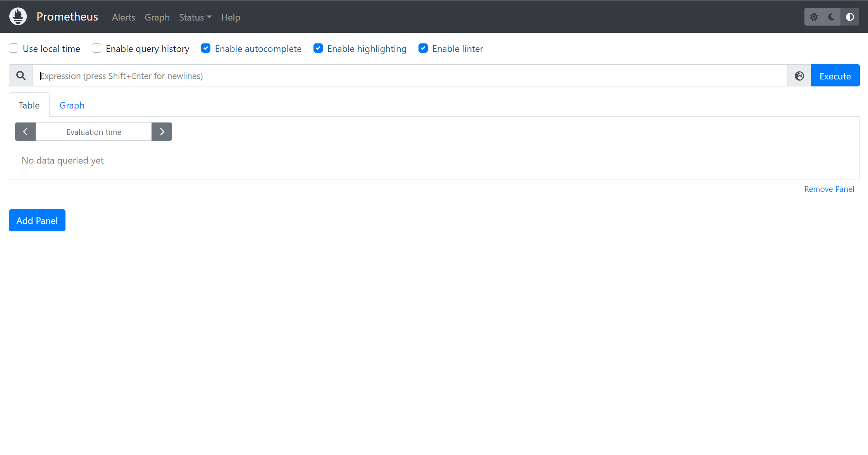Select browser-preferred theme contrast icon

[850, 17]
